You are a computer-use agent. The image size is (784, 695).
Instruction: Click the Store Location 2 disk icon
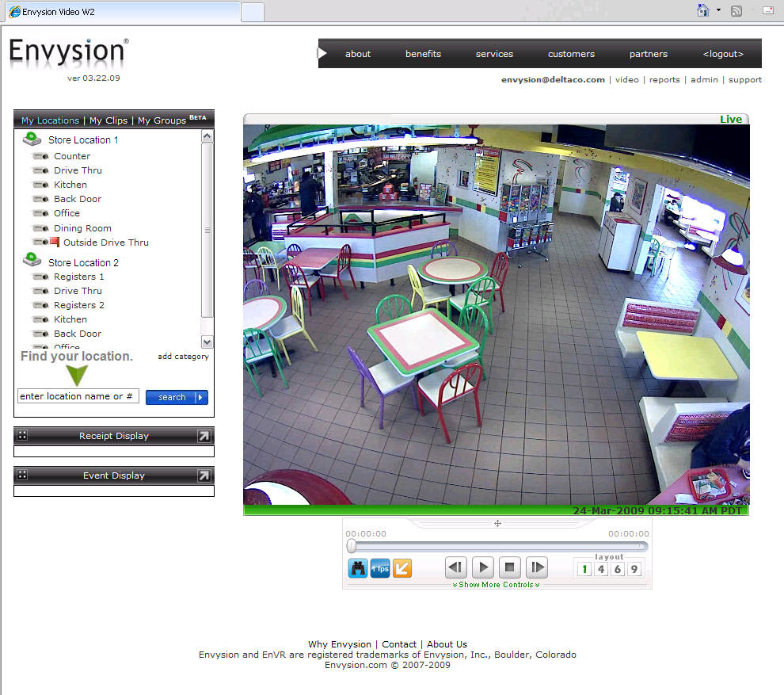point(32,259)
